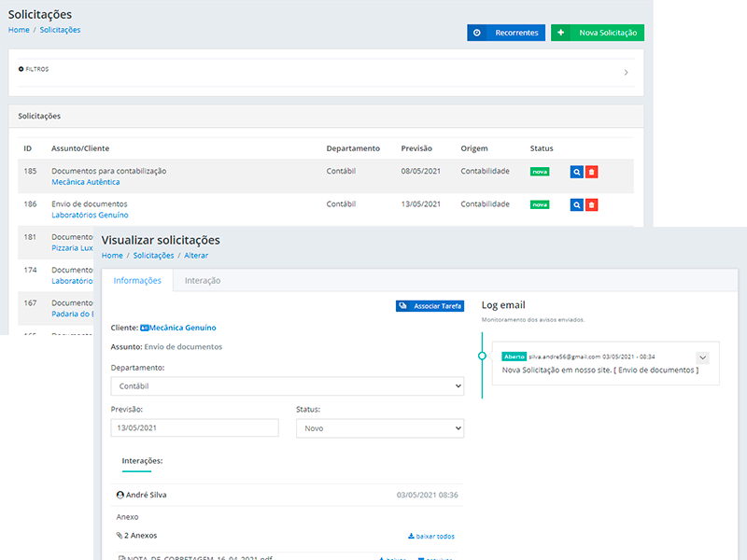
Task: Delete request 186 with trash icon
Action: (592, 204)
